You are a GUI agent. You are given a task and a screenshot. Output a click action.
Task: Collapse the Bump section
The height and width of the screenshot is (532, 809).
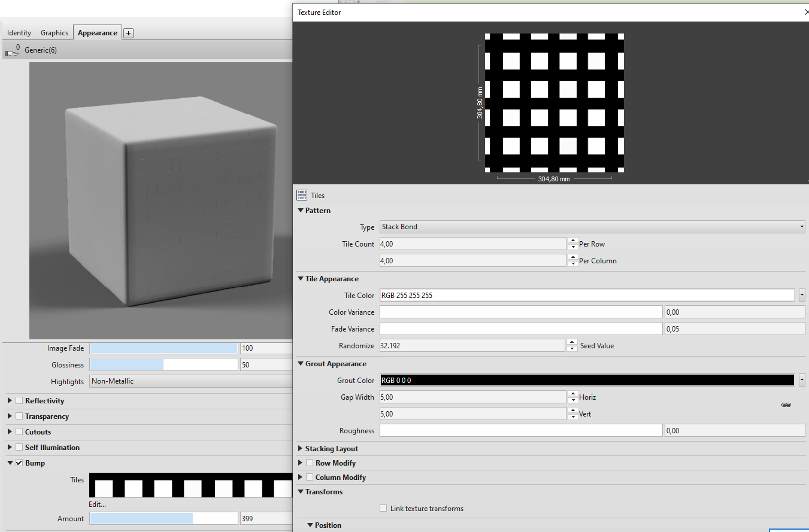pyautogui.click(x=10, y=463)
